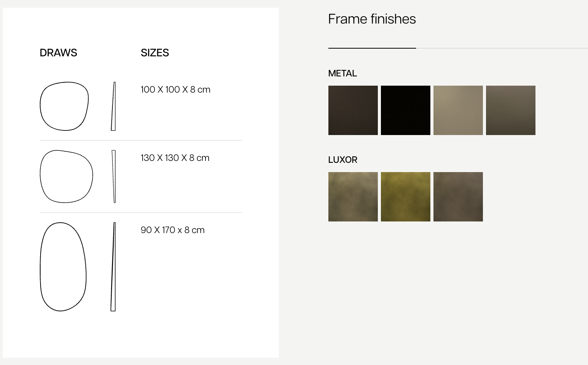Click the 100 x 100 side profile drawing
This screenshot has width=588, height=365.
pyautogui.click(x=113, y=106)
